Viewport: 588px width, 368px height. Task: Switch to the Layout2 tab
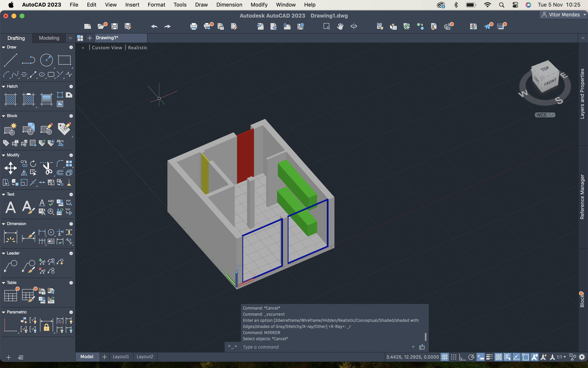145,357
